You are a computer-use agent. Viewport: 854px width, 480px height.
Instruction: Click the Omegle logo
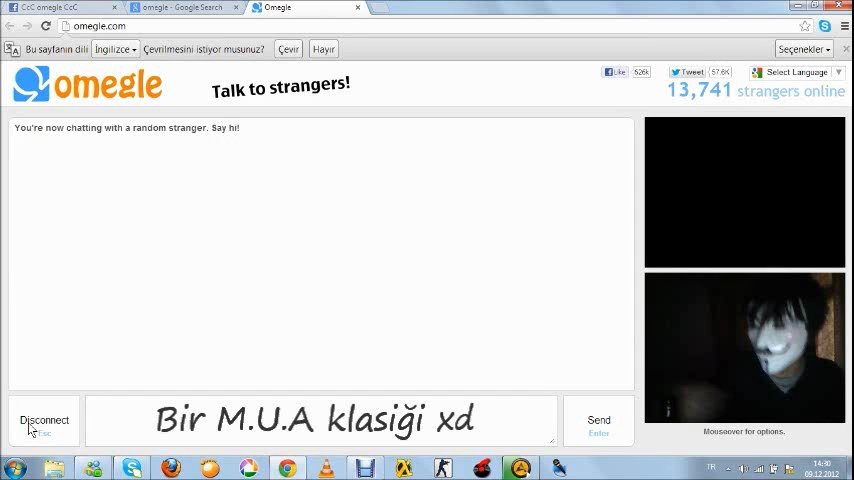click(88, 84)
